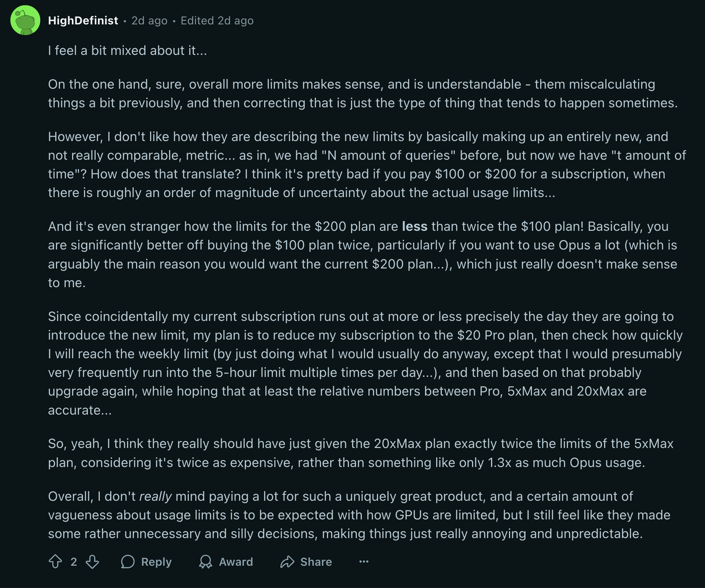Click the paragraph starting "So, yeah"

point(361,453)
